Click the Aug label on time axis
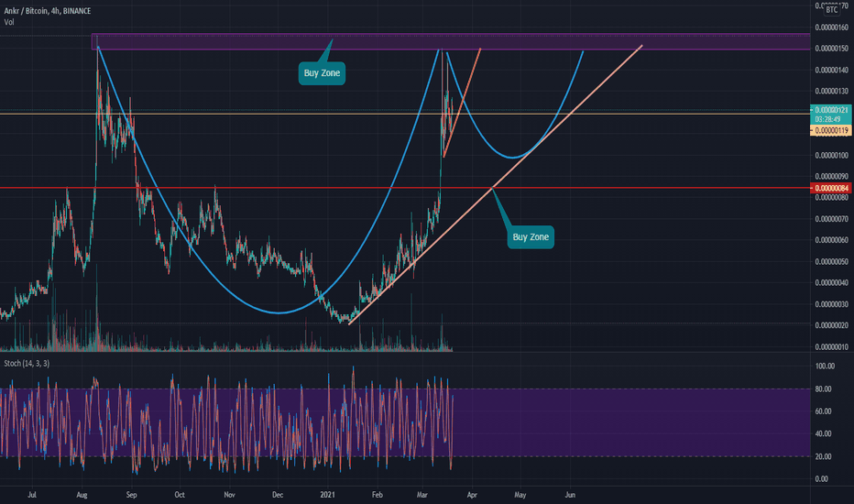Image resolution: width=854 pixels, height=504 pixels. (82, 495)
